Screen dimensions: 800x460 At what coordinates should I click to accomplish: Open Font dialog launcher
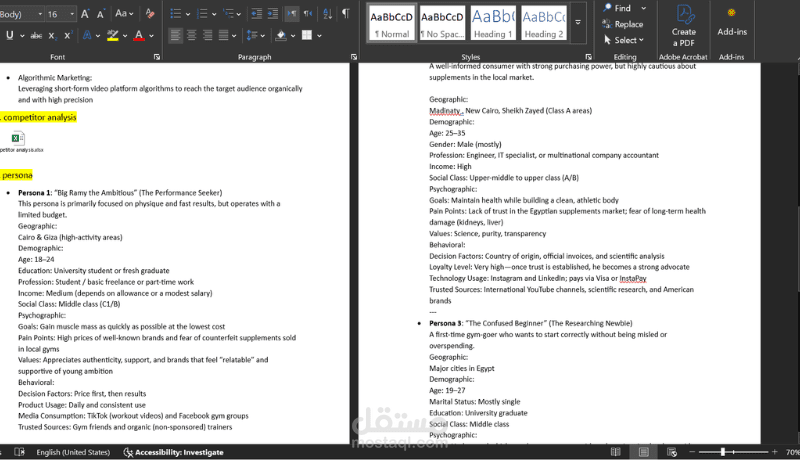tap(157, 57)
